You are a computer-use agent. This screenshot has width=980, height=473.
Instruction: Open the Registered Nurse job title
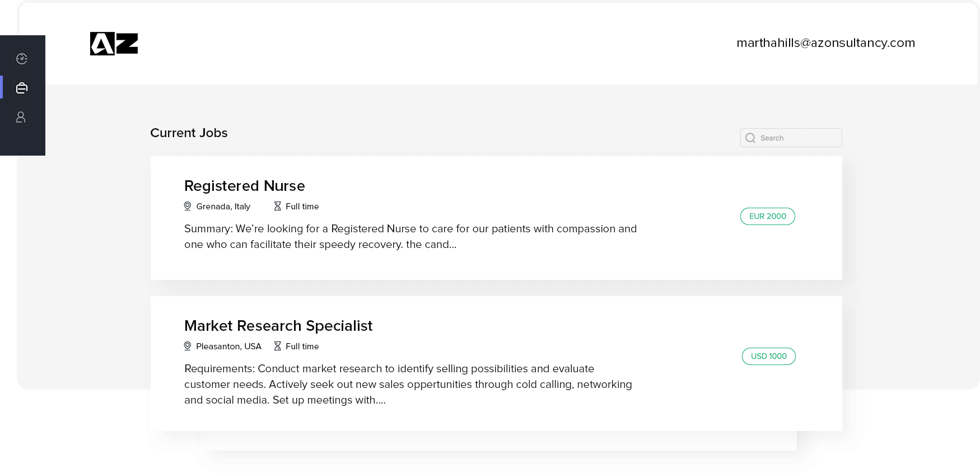click(245, 186)
